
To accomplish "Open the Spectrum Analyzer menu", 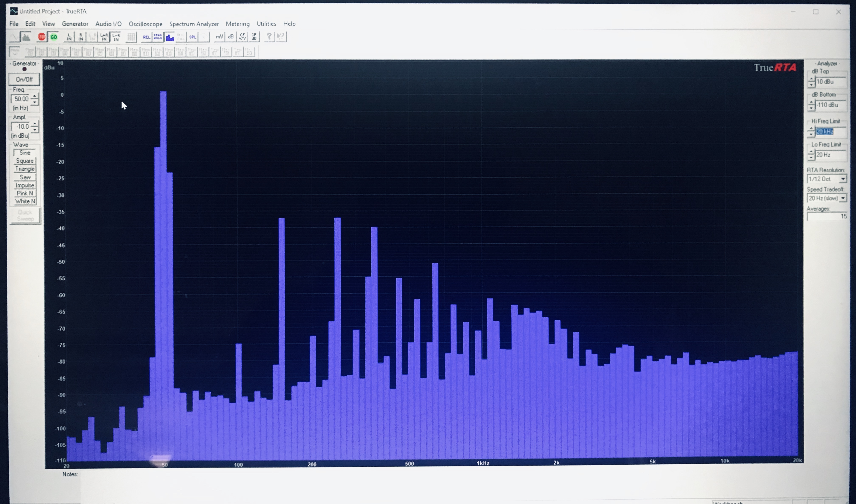I will (194, 24).
